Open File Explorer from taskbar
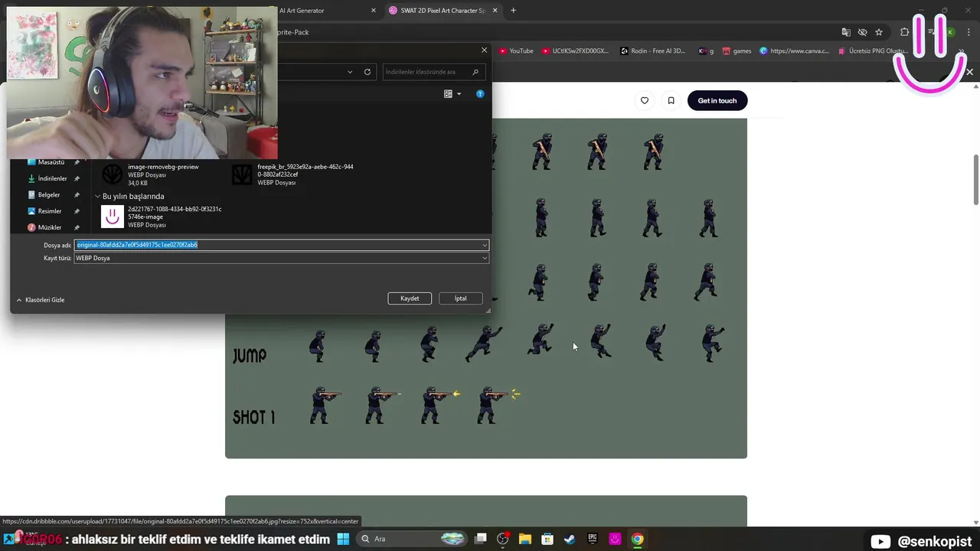 click(525, 539)
